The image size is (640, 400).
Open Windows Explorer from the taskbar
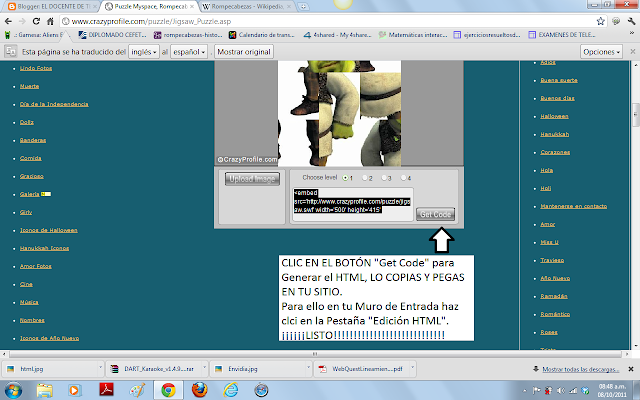[44, 391]
